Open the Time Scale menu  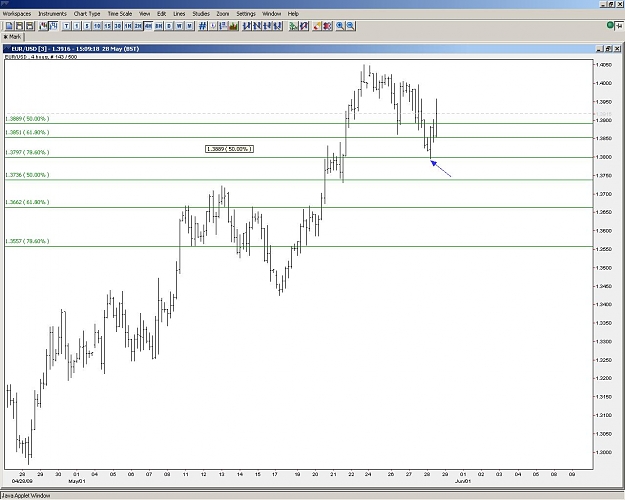click(120, 14)
